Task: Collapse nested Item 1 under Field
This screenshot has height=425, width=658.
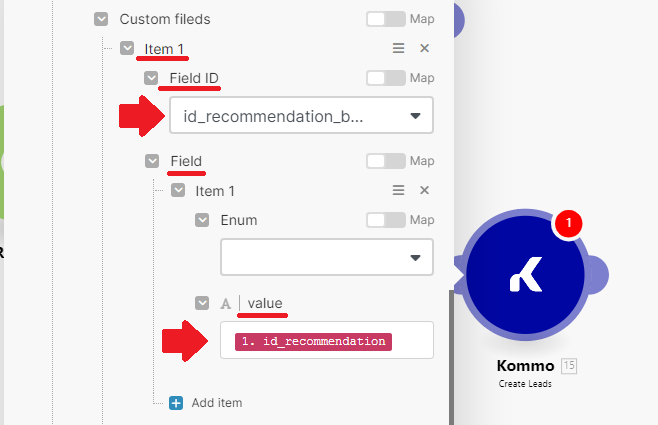Action: pos(178,191)
